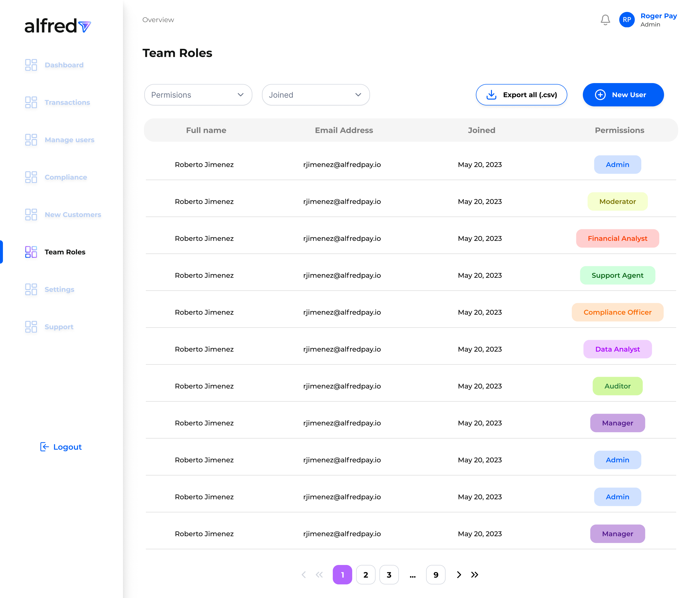Screen dimensions: 700x598
Task: Click the alfred logo
Action: (58, 26)
